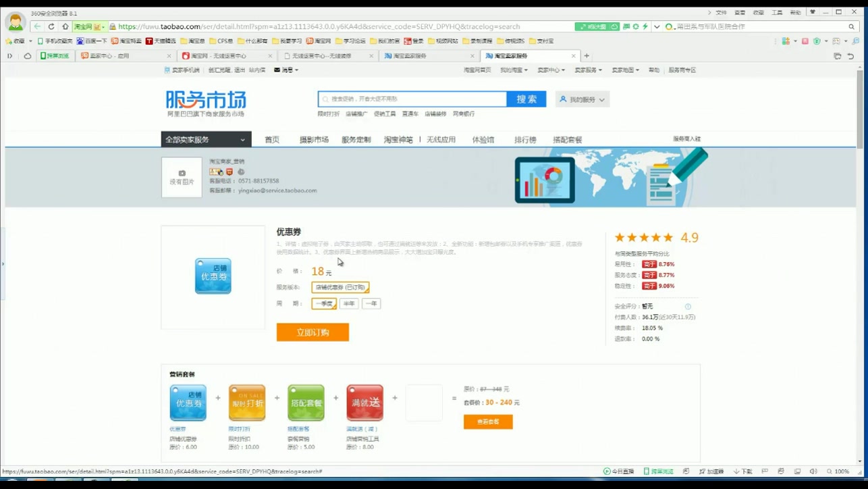Click the orange 查看套餐 button
Screen dimensions: 868x489
click(x=488, y=422)
